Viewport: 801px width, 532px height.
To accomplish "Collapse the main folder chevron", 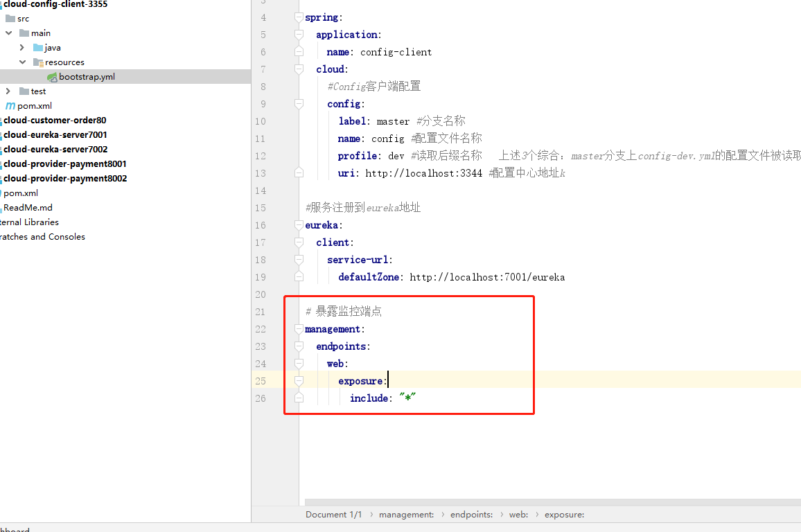I will pyautogui.click(x=9, y=33).
